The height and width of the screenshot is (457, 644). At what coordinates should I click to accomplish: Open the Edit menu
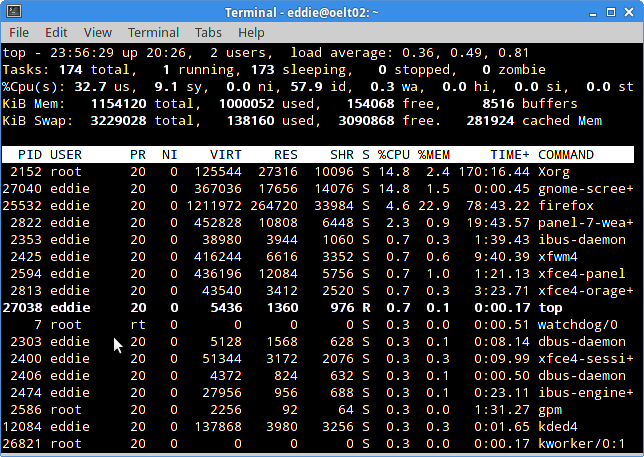pos(56,32)
